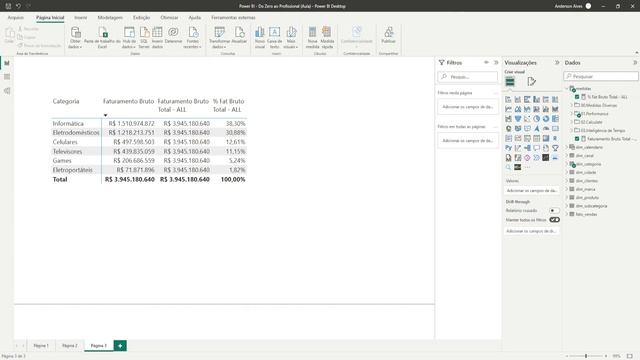This screenshot has width=640, height=360.
Task: Sort by the Categoria column header
Action: point(66,101)
